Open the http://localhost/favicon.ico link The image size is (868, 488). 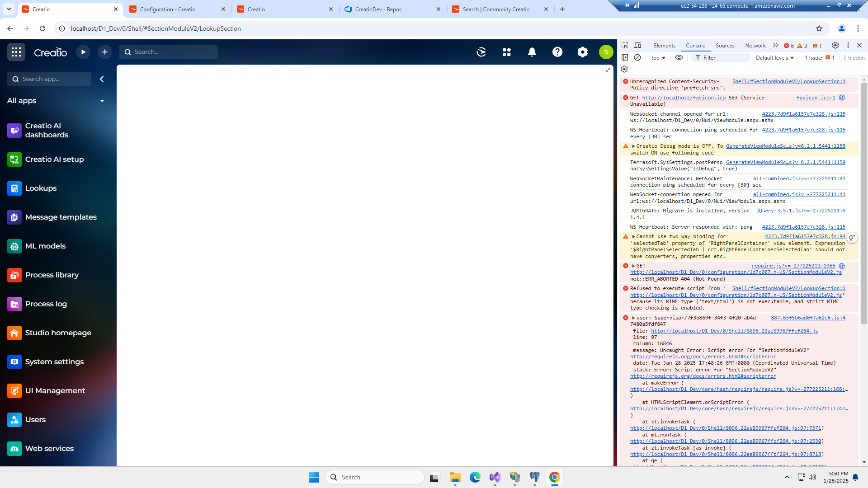coord(684,98)
